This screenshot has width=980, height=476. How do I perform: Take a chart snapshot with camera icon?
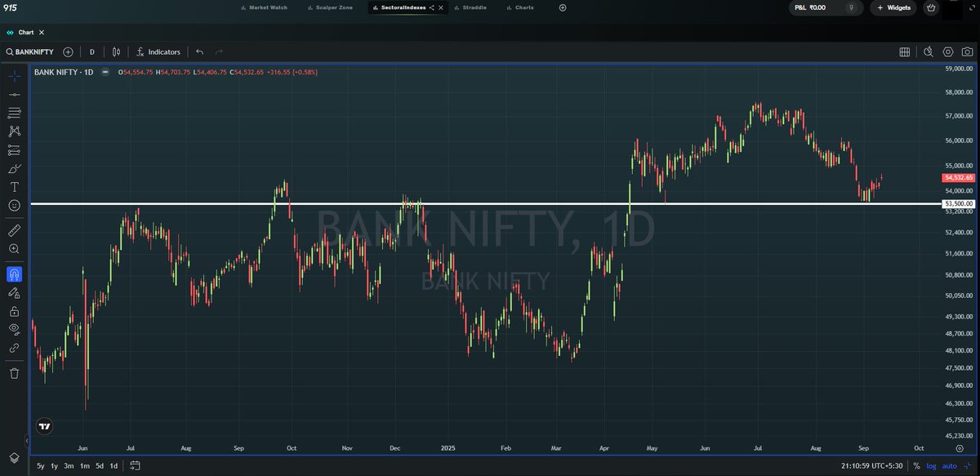[967, 51]
